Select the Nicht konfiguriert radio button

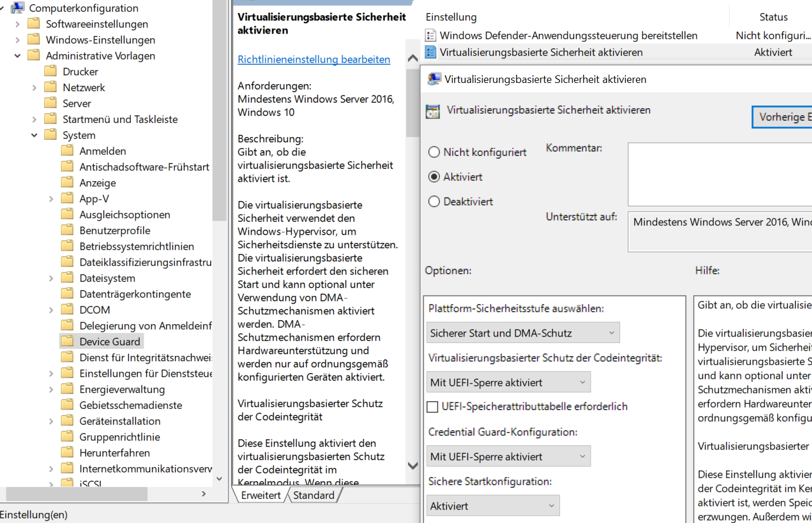coord(434,152)
